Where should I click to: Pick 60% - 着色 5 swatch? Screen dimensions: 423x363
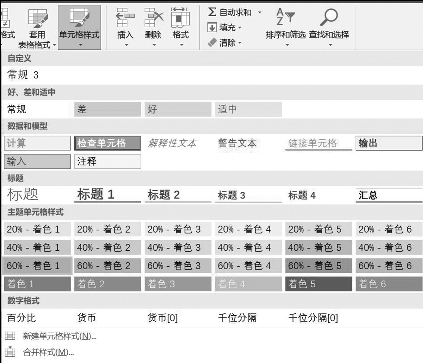tap(318, 266)
